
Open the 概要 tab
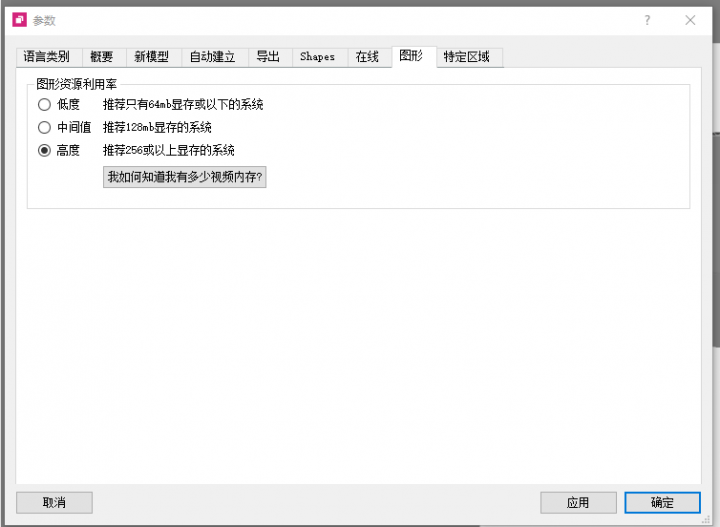click(102, 57)
